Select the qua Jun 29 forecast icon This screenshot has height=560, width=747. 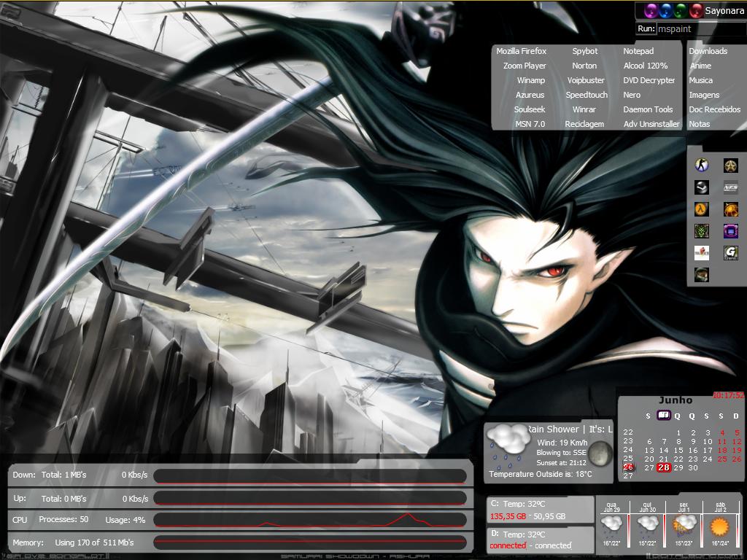612,526
